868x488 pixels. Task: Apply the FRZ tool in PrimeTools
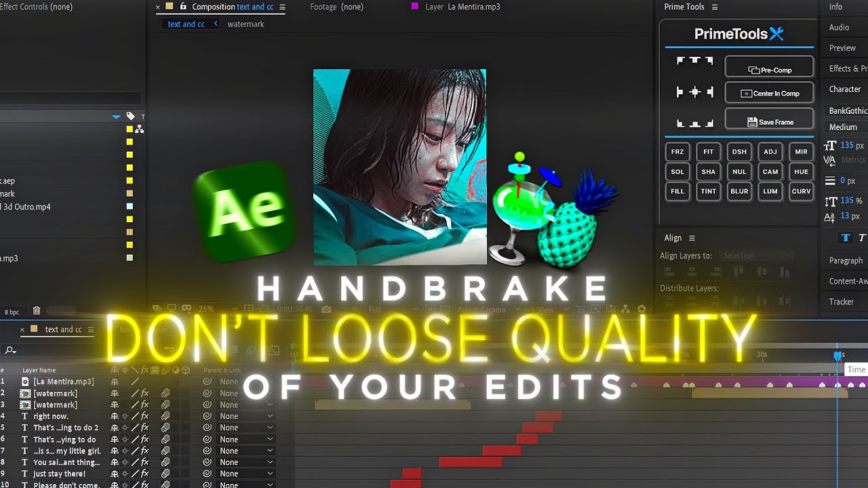(677, 152)
